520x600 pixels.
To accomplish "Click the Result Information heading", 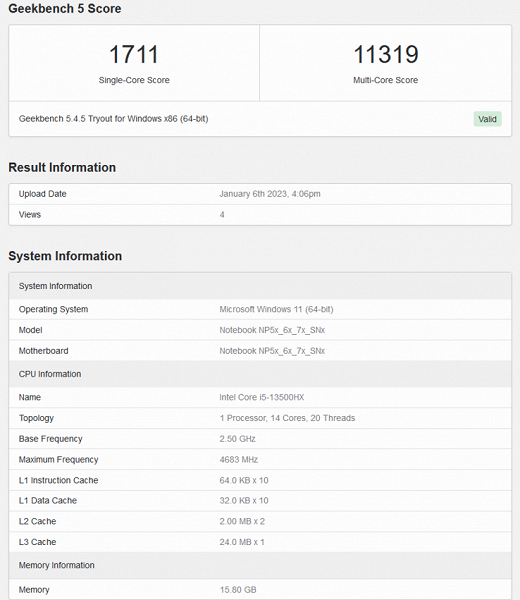I will click(x=62, y=167).
